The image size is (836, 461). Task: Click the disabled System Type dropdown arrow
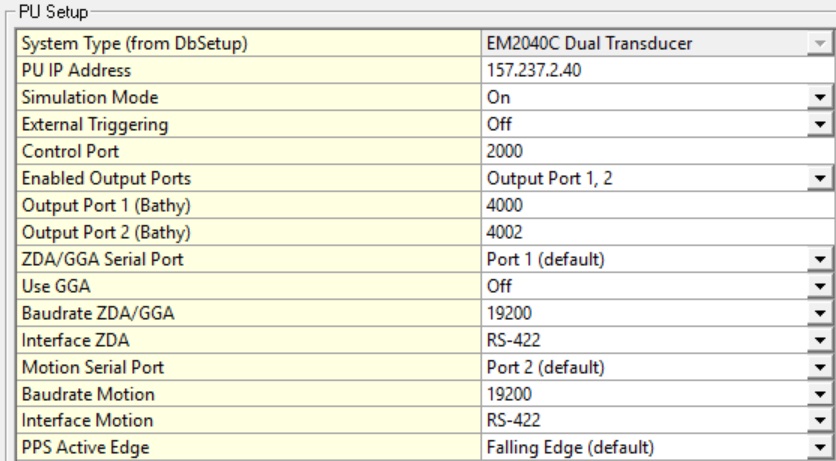pos(821,44)
